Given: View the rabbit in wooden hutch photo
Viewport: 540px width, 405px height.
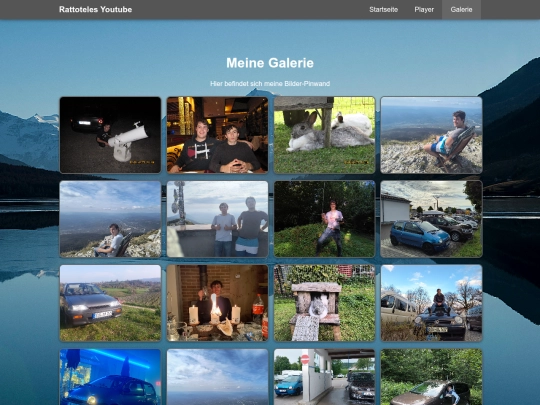Looking at the screenshot, I should 324,303.
